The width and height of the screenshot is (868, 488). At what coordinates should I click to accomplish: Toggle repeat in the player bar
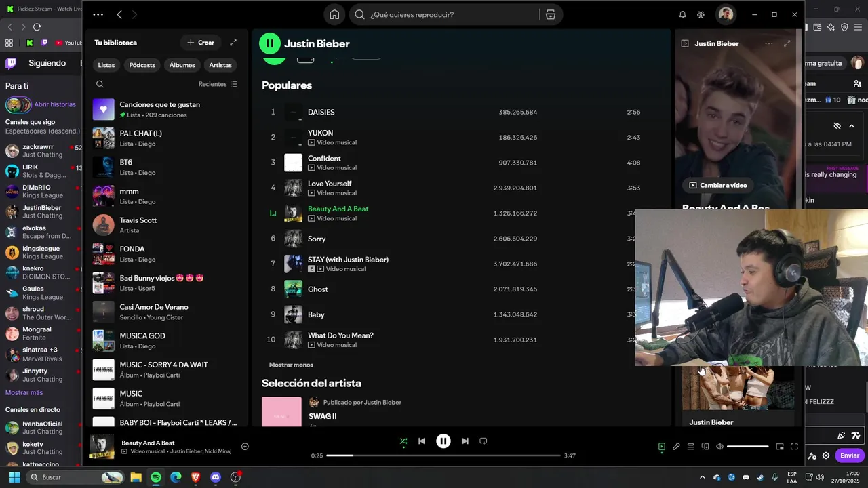484,441
